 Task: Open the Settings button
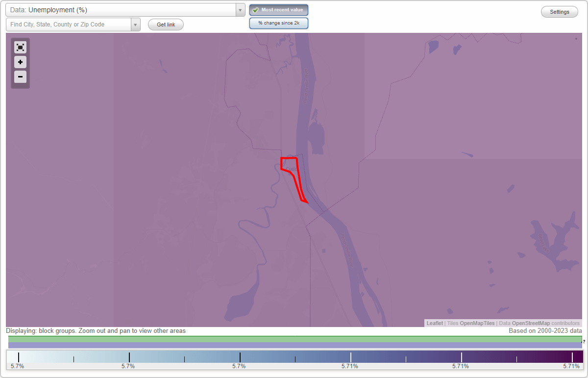pos(560,12)
